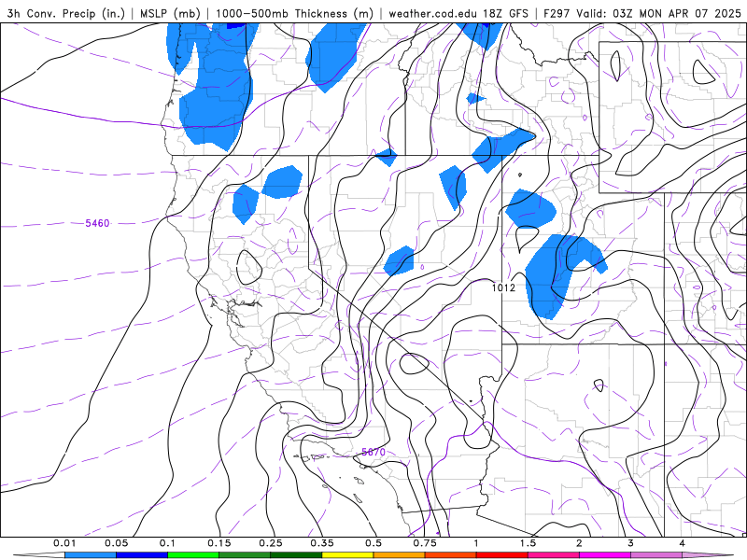The height and width of the screenshot is (560, 747).
Task: Pick the orange 0.5–0.75 colorbar swatch
Action: point(400,555)
